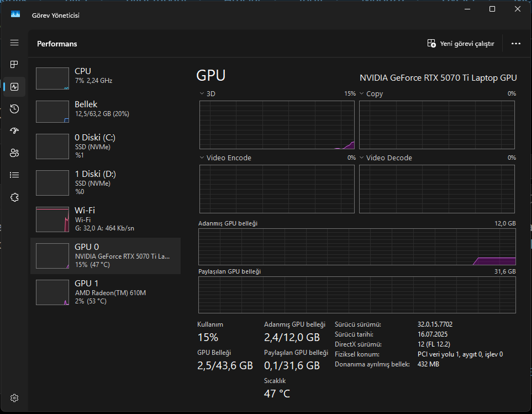Click driver version '32.0.15.7702'
Image resolution: width=532 pixels, height=414 pixels.
click(x=435, y=324)
